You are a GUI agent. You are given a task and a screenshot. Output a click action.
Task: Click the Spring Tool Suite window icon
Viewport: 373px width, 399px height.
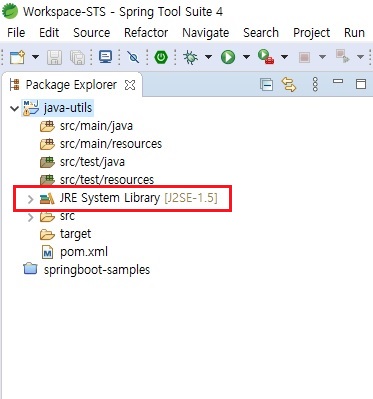[x=10, y=11]
